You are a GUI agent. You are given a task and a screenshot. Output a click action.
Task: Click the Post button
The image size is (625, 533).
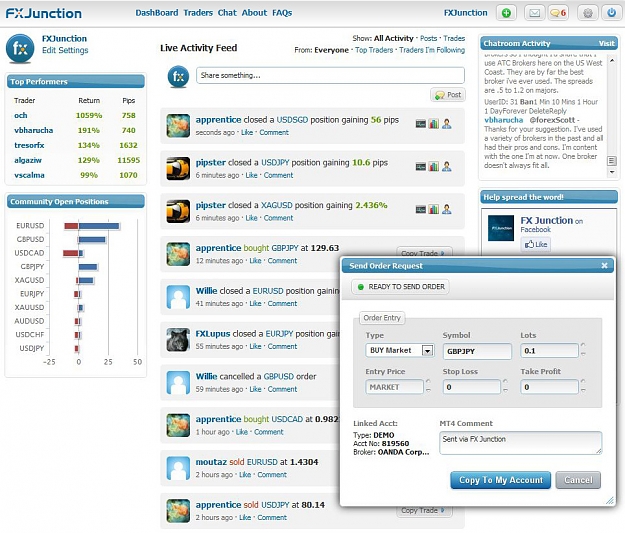tap(448, 95)
